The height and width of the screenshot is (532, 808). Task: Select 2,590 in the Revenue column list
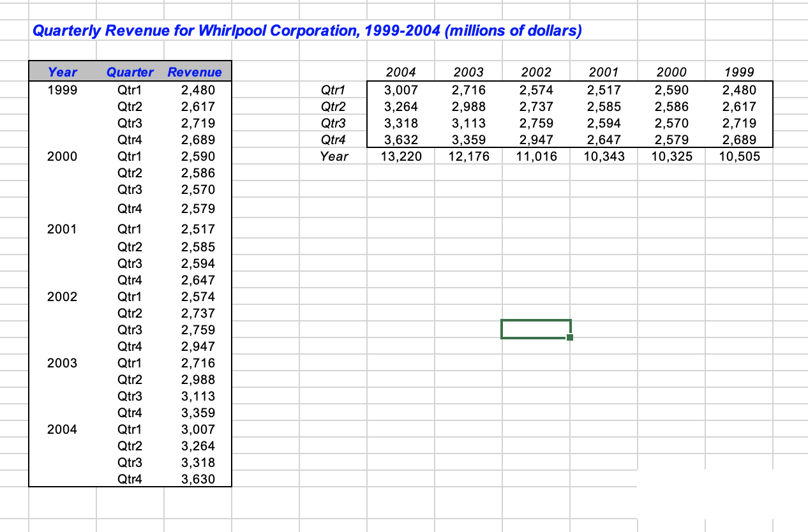(198, 156)
